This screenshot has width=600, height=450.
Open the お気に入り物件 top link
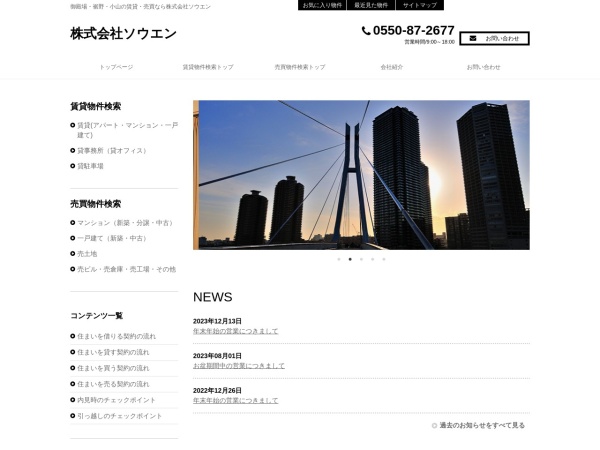click(322, 5)
